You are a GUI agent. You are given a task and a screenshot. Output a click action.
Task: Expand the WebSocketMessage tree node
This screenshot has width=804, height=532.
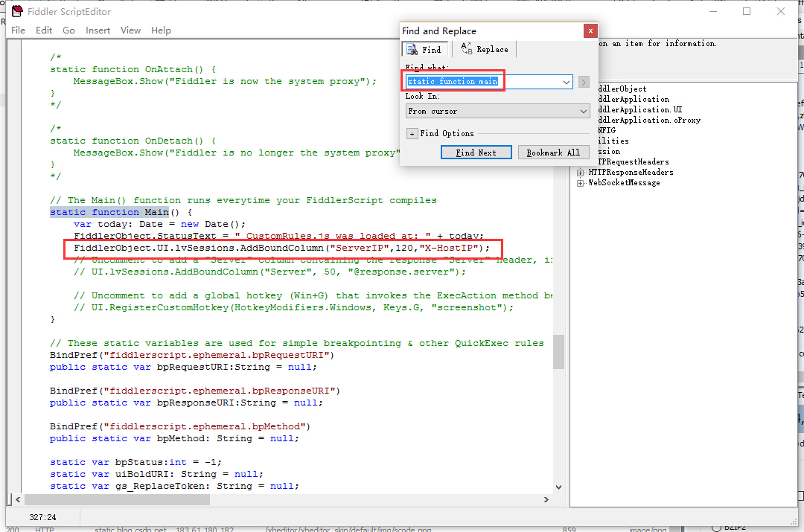pos(580,183)
